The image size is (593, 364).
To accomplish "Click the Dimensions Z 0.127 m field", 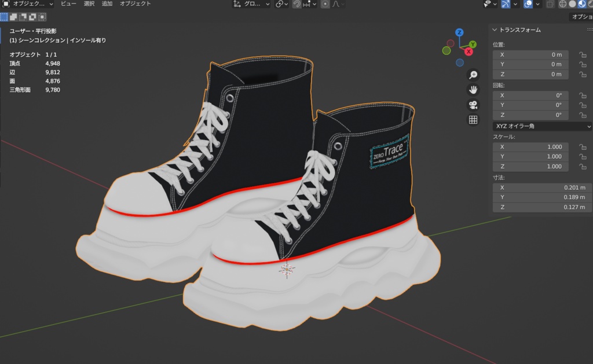I will [x=542, y=207].
